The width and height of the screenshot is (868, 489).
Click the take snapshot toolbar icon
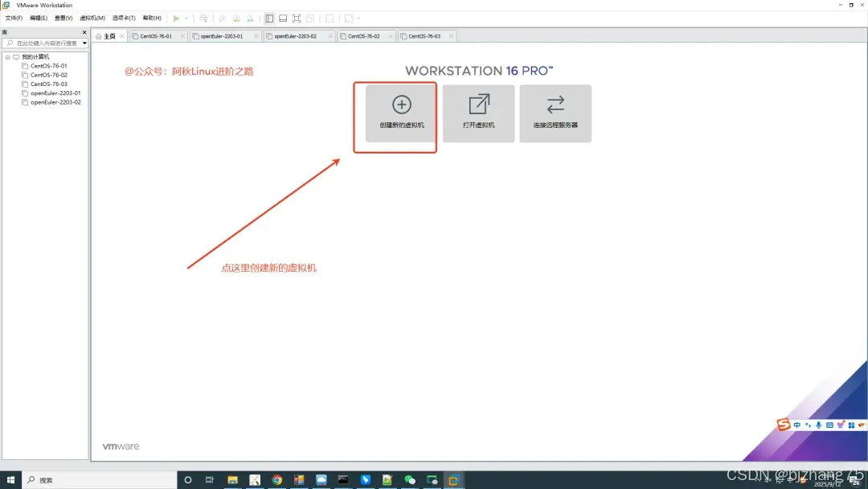223,18
